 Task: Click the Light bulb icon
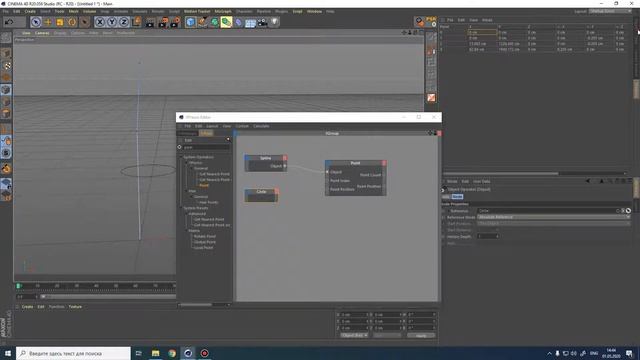tap(274, 22)
